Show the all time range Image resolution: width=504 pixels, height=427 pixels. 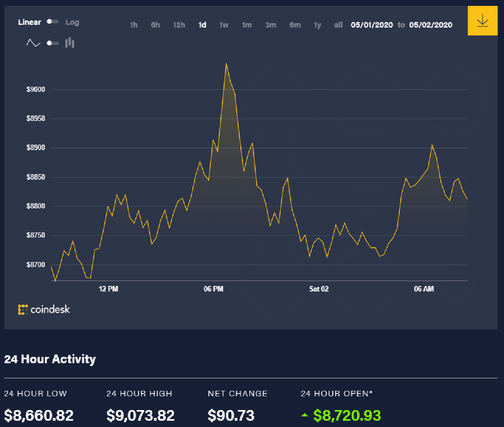[x=338, y=25]
